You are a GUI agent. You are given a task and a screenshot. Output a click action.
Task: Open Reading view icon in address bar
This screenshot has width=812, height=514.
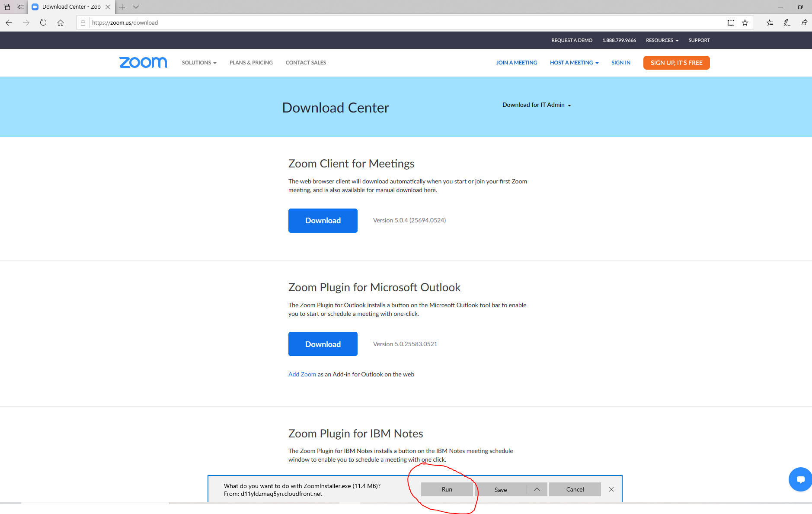(x=731, y=22)
